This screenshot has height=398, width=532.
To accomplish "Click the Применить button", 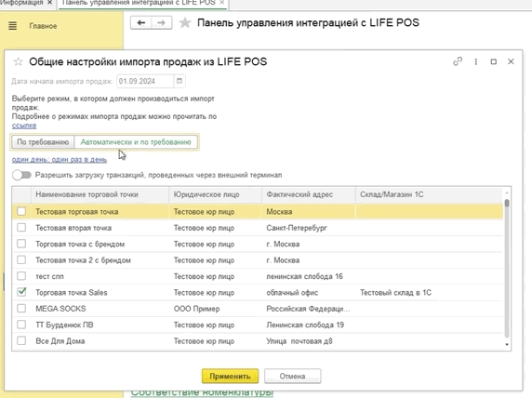I will pyautogui.click(x=230, y=376).
